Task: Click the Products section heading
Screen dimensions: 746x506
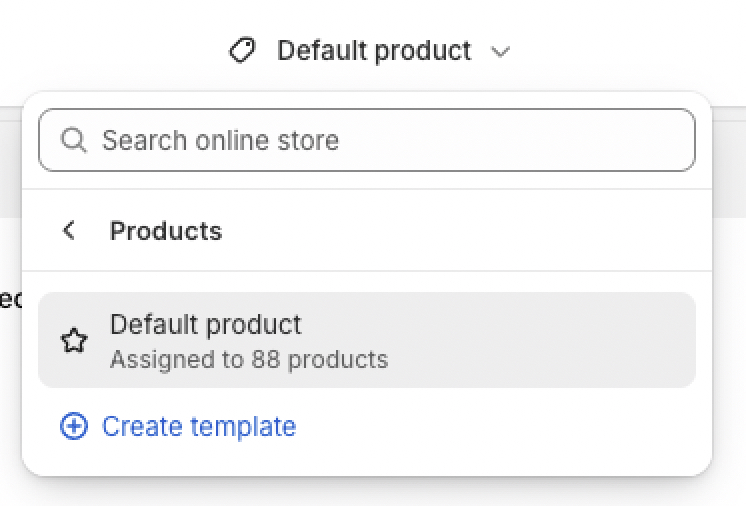Action: click(x=166, y=231)
